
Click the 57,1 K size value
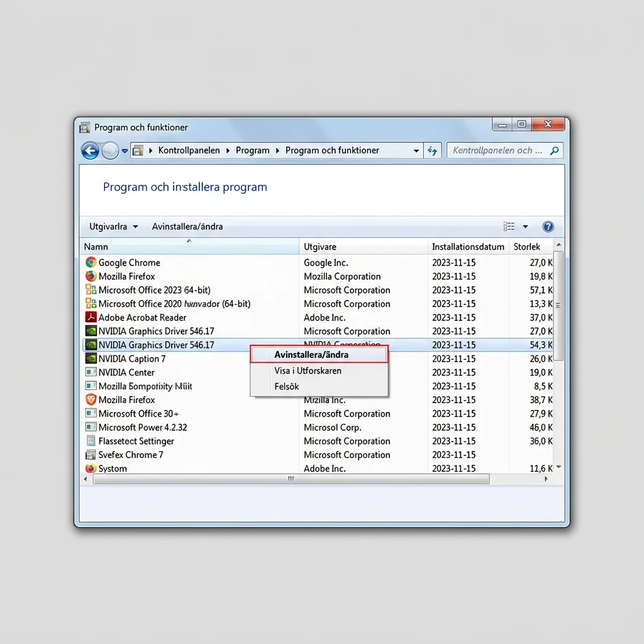pos(541,290)
